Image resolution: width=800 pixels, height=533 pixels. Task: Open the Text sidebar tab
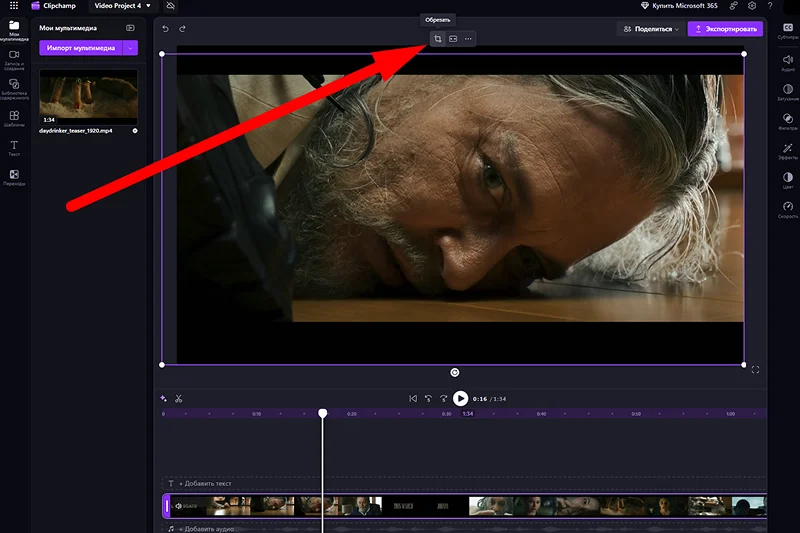point(14,148)
